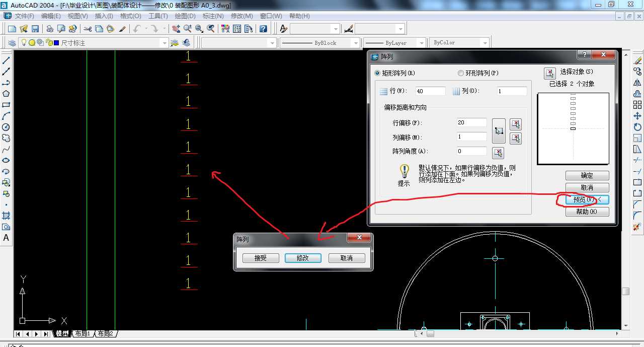Click the Plot printer icon
This screenshot has height=347, width=644.
[x=50, y=29]
